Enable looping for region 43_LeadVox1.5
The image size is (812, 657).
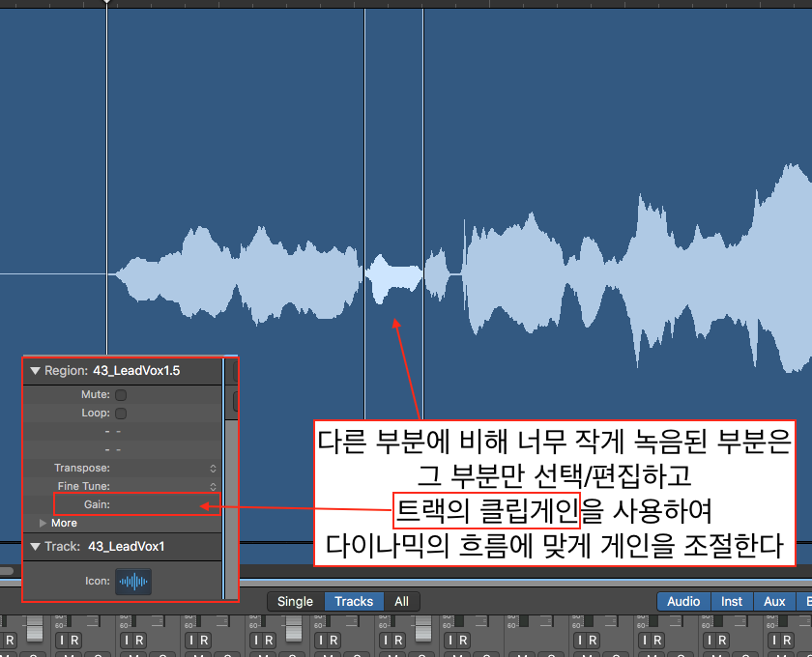[x=120, y=413]
